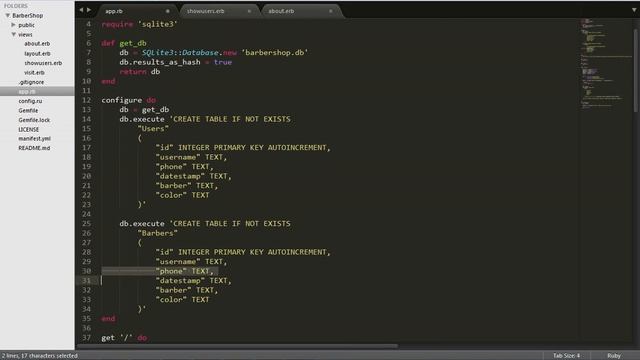Click on get_db method name on line 6
The width and height of the screenshot is (640, 360).
[133, 43]
